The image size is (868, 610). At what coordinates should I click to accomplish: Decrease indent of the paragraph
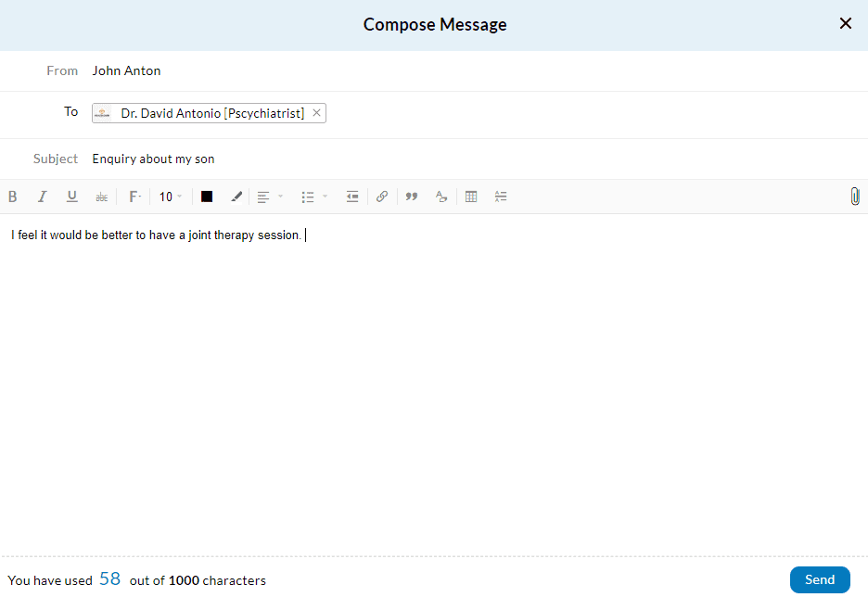pos(352,197)
